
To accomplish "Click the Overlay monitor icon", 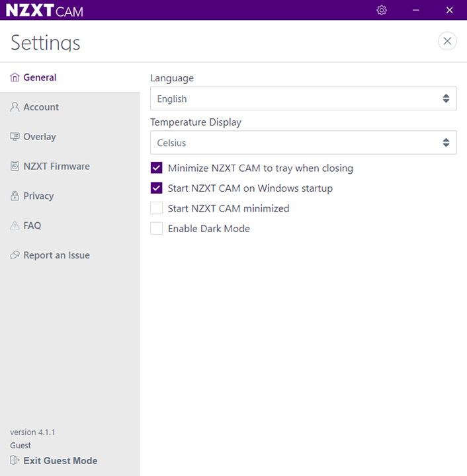I will tap(15, 137).
